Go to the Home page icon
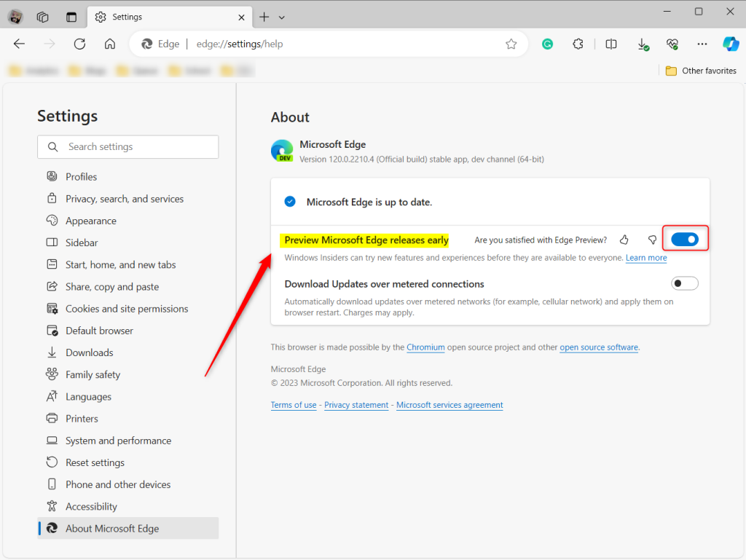 [x=110, y=44]
